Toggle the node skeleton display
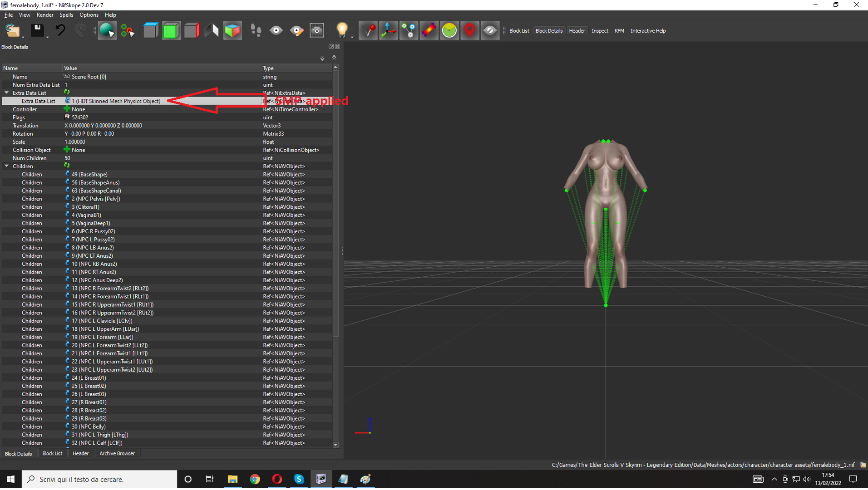868x490 pixels. point(409,30)
